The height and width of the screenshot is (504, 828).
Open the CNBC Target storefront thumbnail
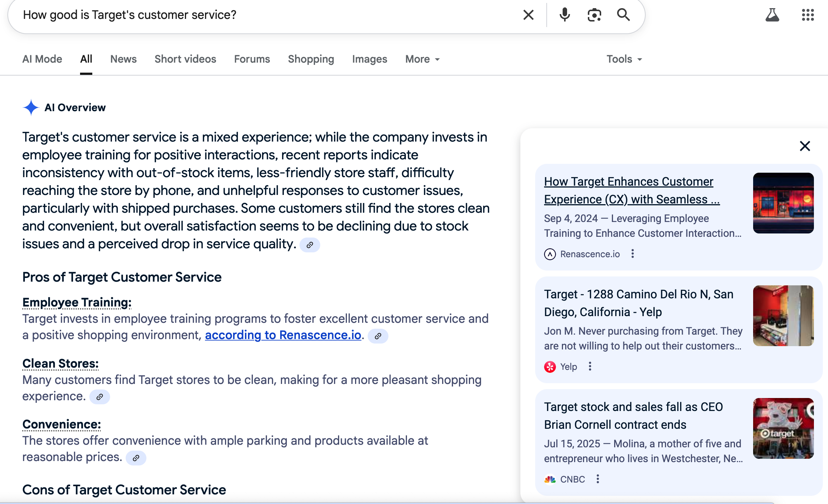(783, 428)
